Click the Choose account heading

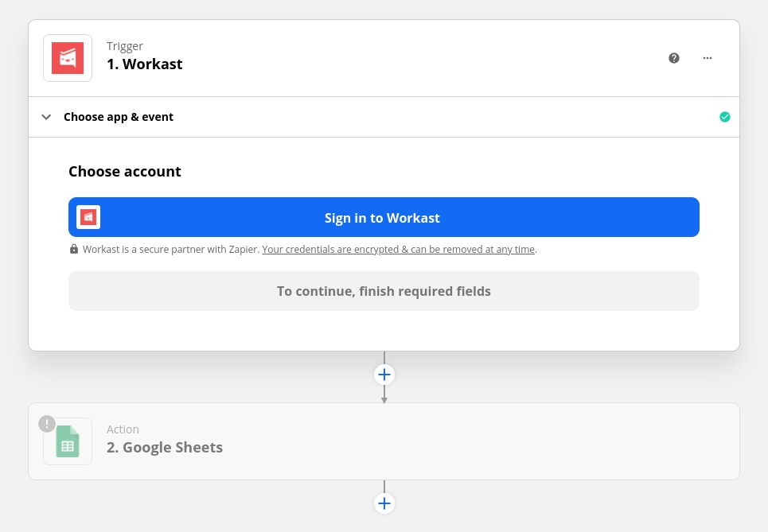tap(125, 171)
